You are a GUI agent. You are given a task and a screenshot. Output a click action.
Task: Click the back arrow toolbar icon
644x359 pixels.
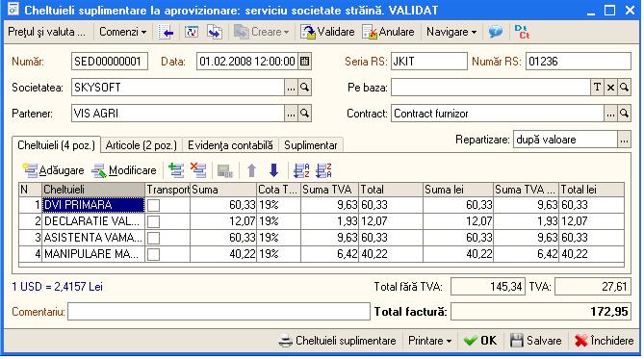pos(167,32)
